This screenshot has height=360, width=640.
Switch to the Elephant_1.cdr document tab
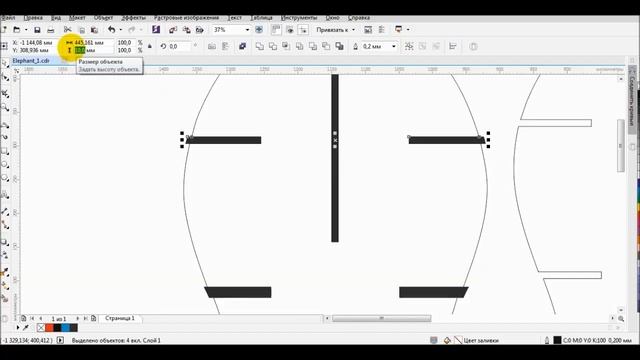coord(31,60)
